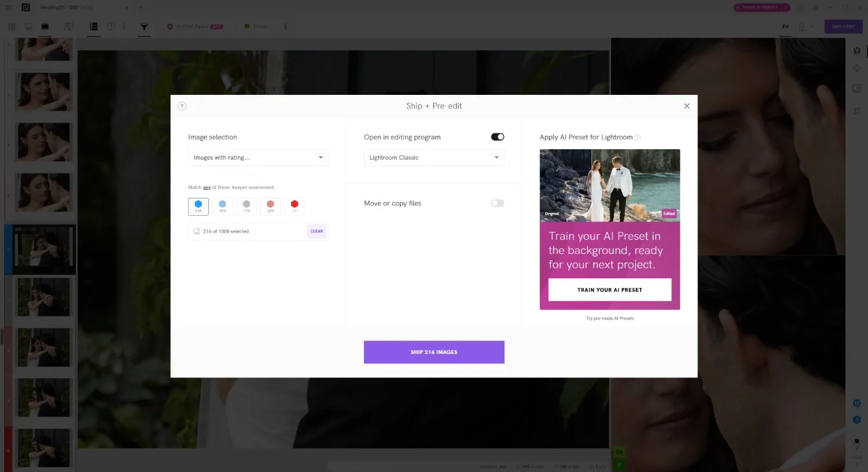Click the info icon beside Apply AI Preset

pyautogui.click(x=638, y=138)
